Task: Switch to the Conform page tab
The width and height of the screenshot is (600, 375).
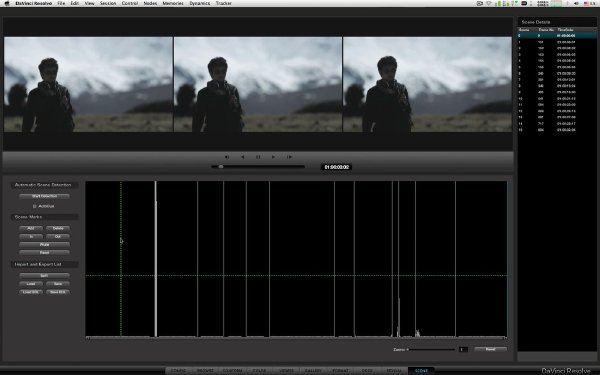Action: point(232,371)
